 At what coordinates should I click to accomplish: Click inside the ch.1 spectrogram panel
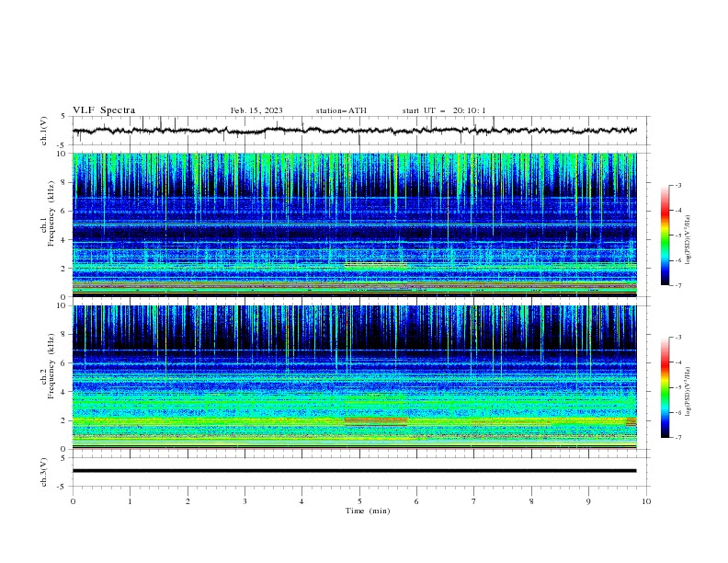tap(355, 224)
